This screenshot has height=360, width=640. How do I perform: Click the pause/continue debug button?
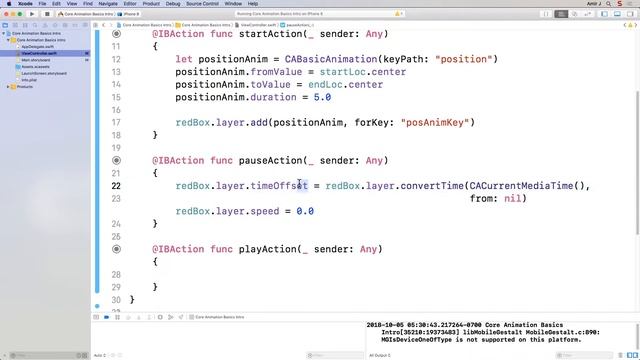point(118,317)
